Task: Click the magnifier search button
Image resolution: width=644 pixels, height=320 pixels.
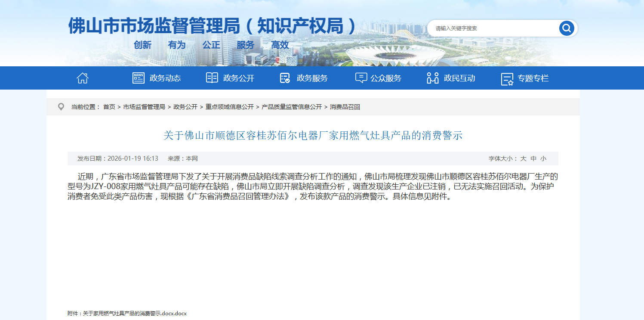Action: 567,28
